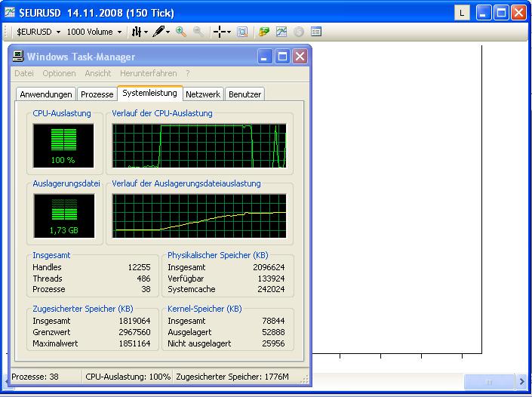
Task: Click the Task-Manager resize grip corner
Action: coord(304,380)
